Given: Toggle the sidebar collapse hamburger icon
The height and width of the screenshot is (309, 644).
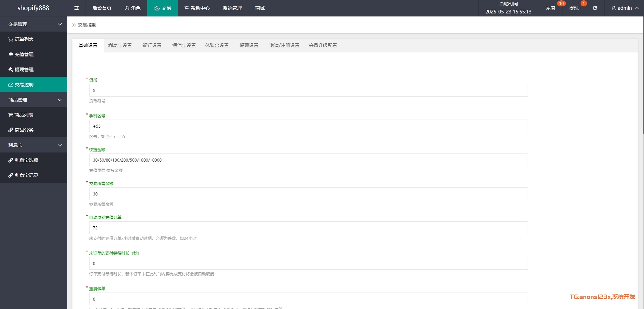Looking at the screenshot, I should [x=76, y=8].
